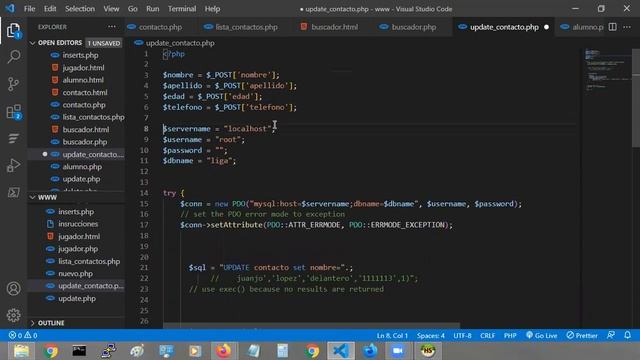Switch to the lista_contactos.php tab
This screenshot has width=640, height=360.
[x=247, y=27]
